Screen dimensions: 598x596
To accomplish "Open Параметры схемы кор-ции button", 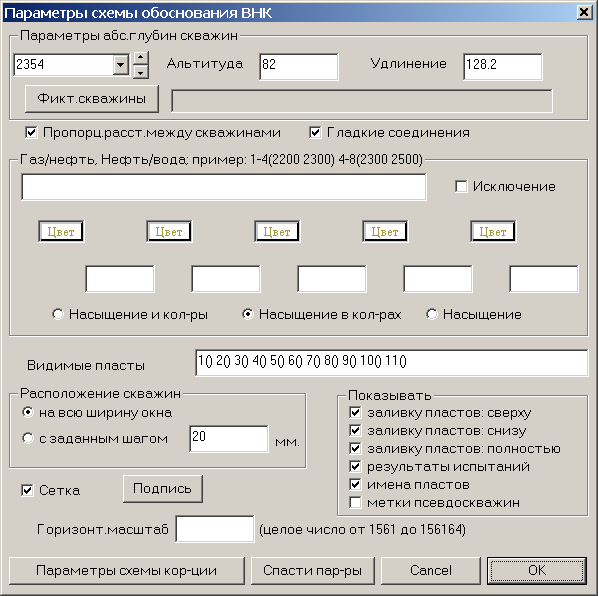I will pyautogui.click(x=126, y=570).
